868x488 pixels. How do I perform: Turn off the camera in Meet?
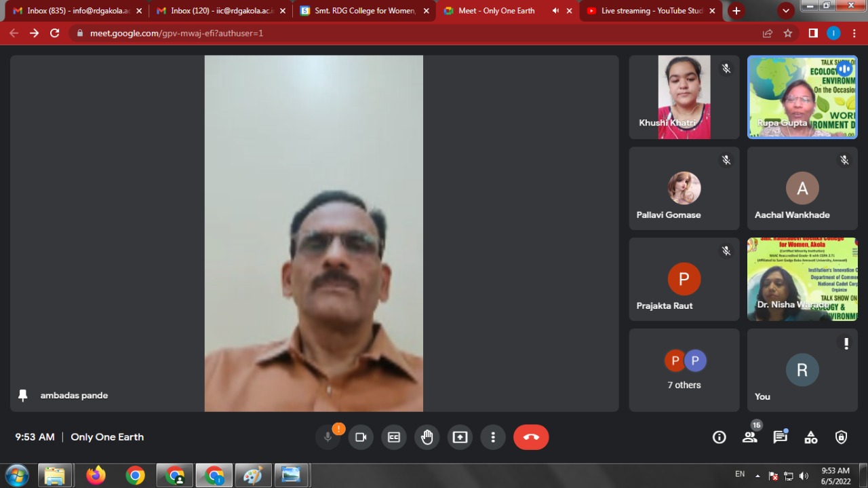point(361,437)
